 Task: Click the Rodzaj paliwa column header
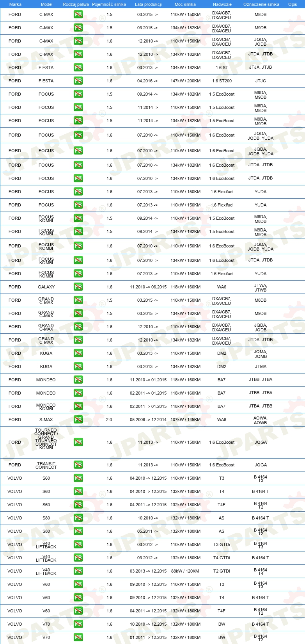76,4
